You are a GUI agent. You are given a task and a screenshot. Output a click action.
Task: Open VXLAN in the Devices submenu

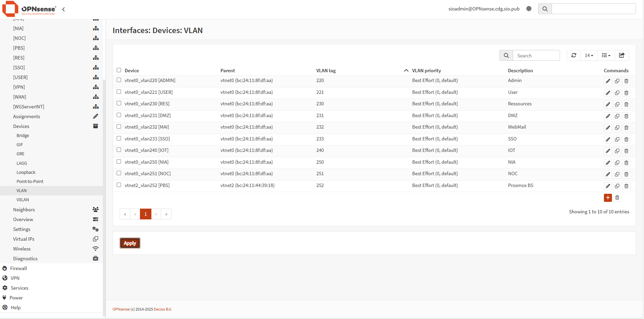tap(23, 200)
